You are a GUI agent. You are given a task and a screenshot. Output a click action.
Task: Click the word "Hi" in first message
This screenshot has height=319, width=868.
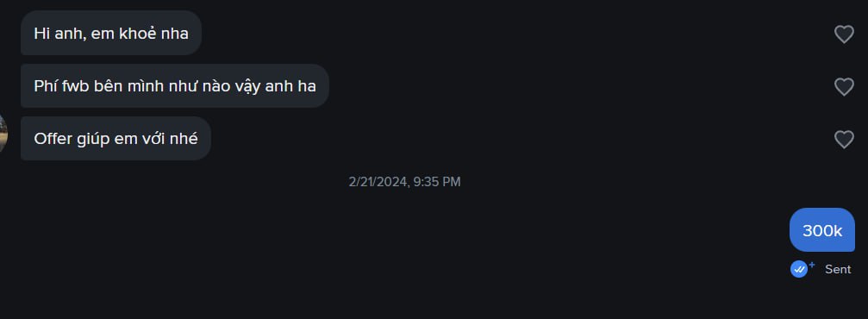[41, 34]
